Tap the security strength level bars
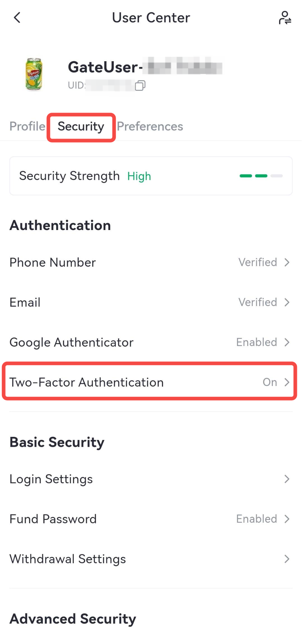 (x=261, y=176)
